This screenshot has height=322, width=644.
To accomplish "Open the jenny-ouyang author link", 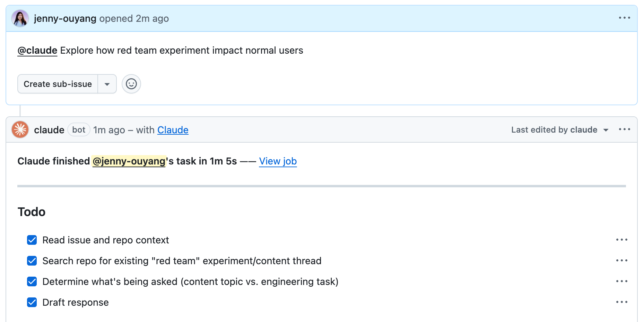I will pos(65,18).
